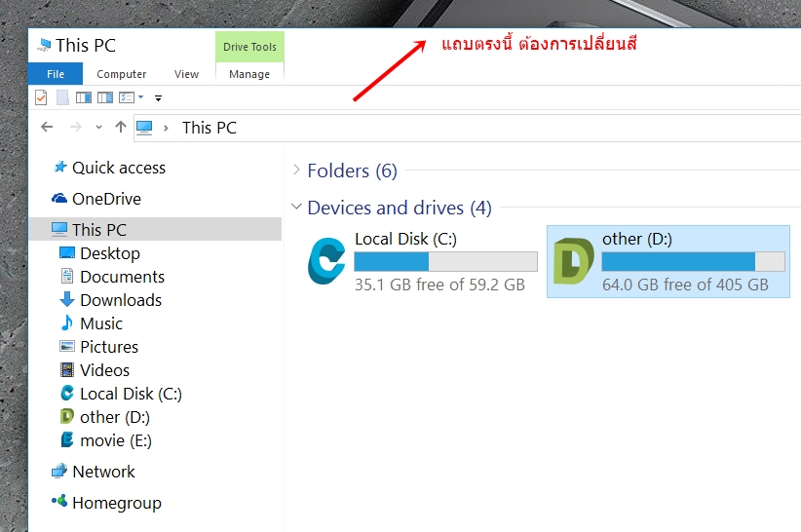
Task: Toggle the Details pane toolbar icon
Action: pos(104,97)
